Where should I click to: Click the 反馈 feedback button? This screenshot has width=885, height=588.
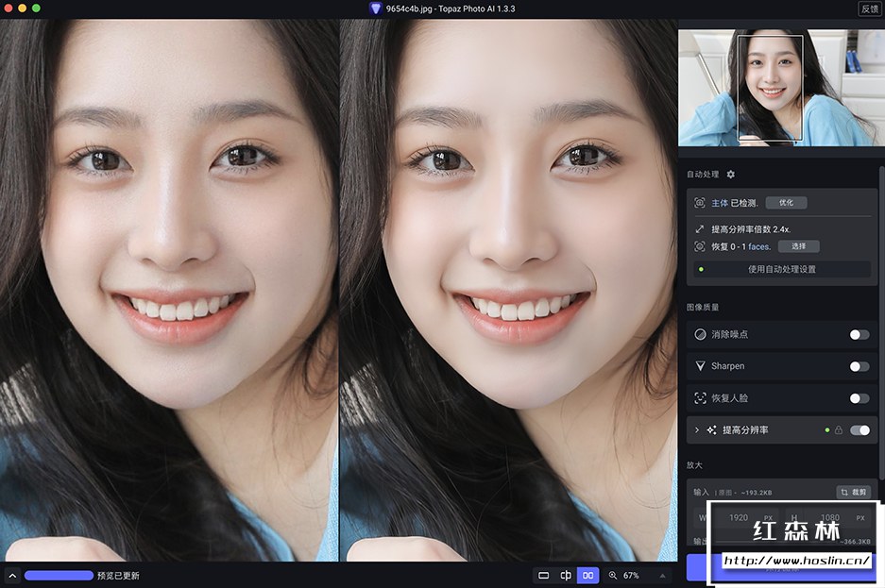tap(870, 8)
